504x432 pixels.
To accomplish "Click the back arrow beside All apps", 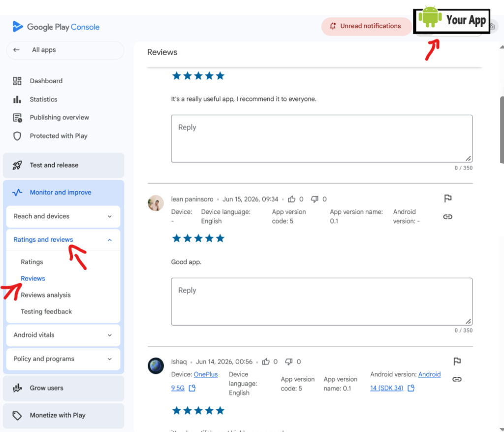I will 16,50.
